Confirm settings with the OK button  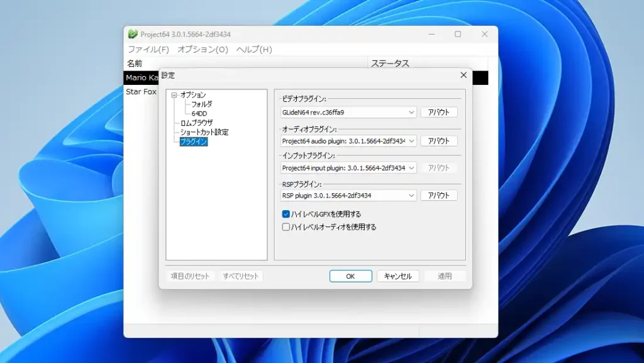tap(350, 276)
